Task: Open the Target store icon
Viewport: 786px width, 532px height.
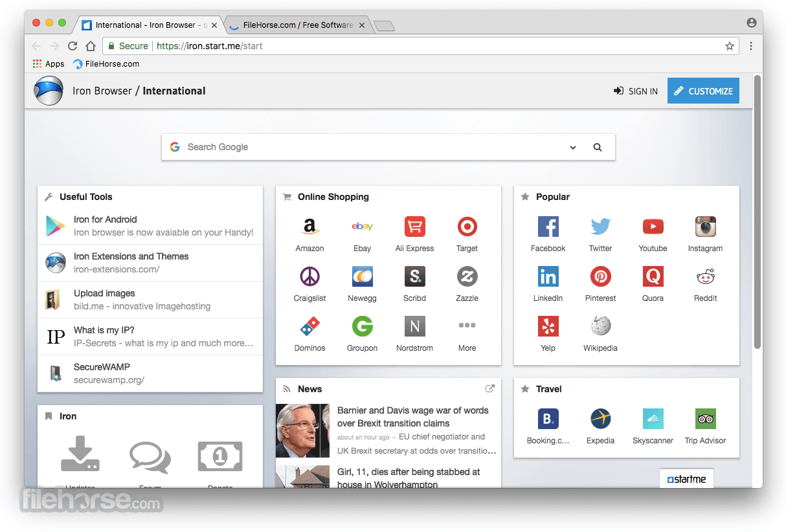Action: 467,227
